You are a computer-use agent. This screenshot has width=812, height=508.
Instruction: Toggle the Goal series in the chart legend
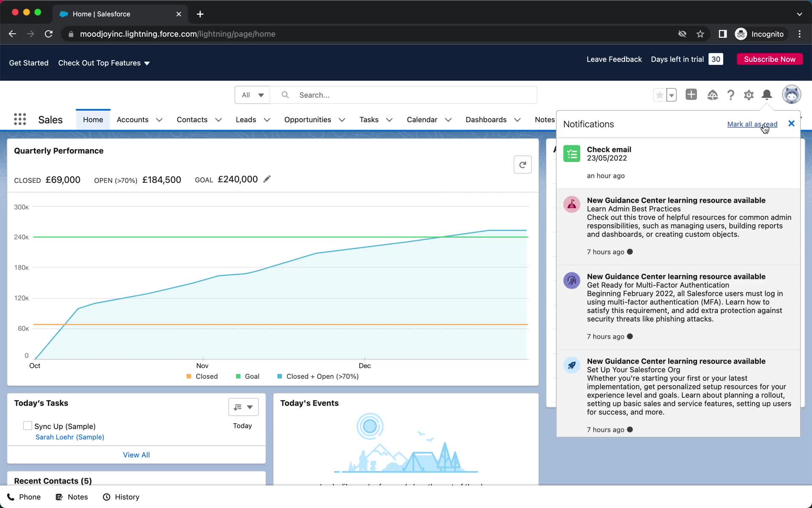click(x=247, y=376)
